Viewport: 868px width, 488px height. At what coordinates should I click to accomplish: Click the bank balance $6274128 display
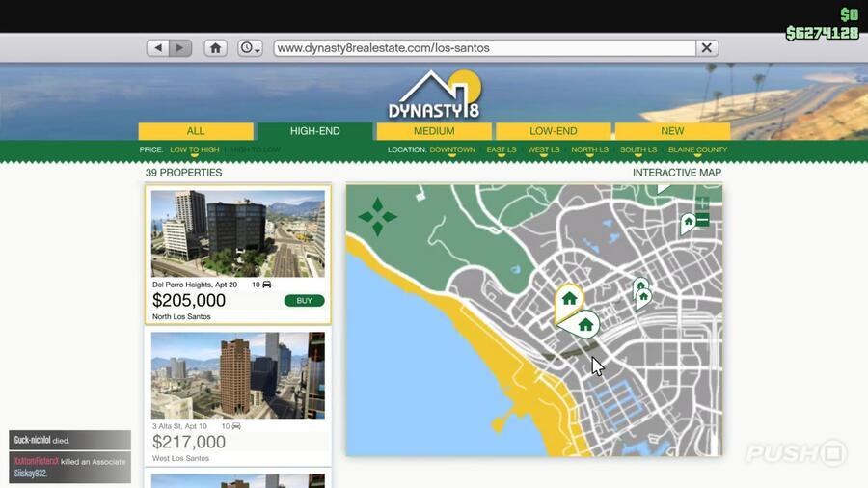coord(822,33)
